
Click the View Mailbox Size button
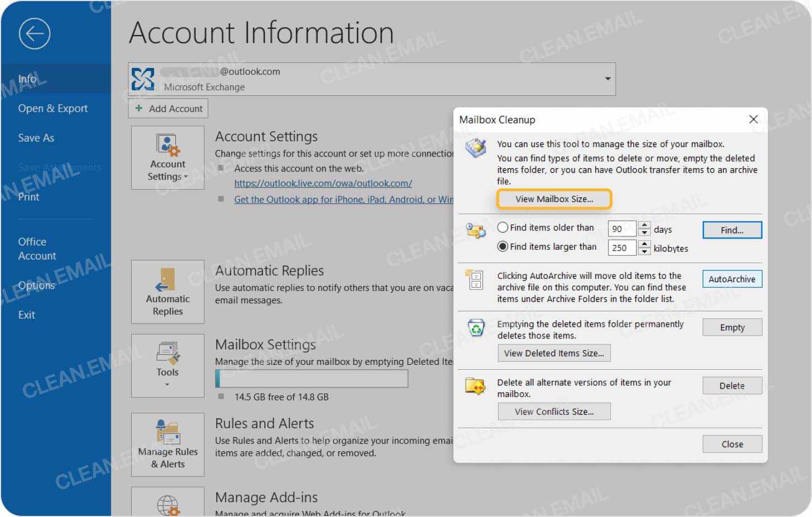coord(554,199)
